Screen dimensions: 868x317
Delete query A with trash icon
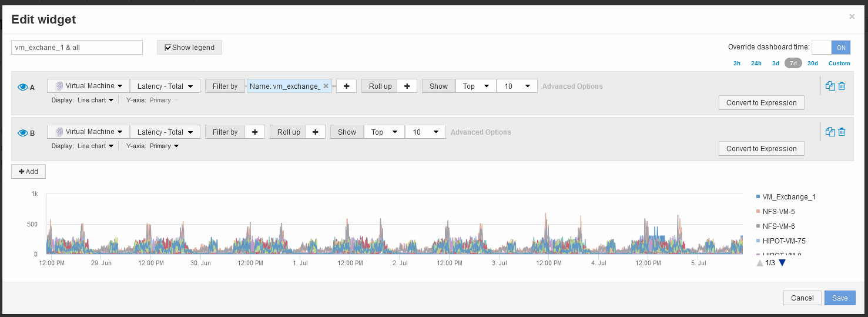842,86
